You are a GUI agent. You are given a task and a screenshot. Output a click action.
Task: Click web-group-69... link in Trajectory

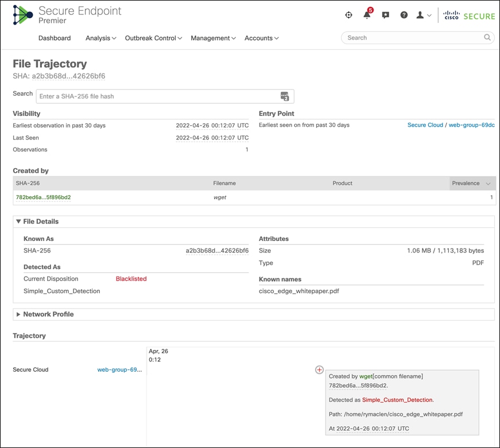coord(119,369)
